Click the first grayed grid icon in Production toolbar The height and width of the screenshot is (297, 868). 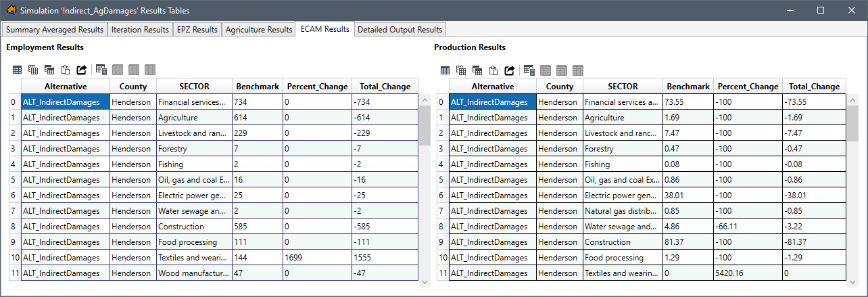pyautogui.click(x=546, y=70)
